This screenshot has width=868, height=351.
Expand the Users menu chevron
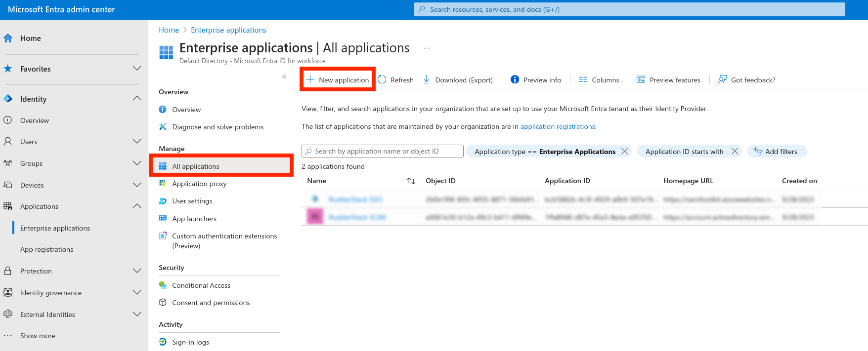[137, 142]
